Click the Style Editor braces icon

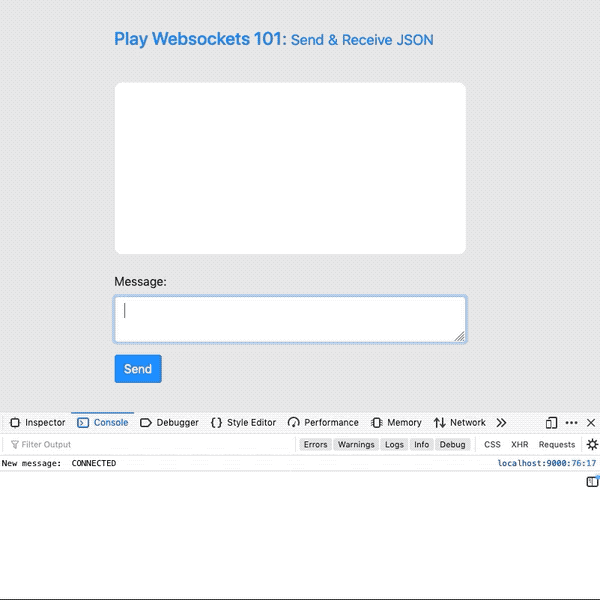click(216, 422)
